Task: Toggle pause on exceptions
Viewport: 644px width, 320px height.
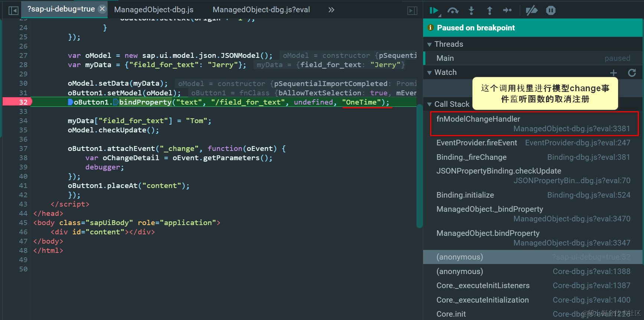Action: [x=551, y=10]
